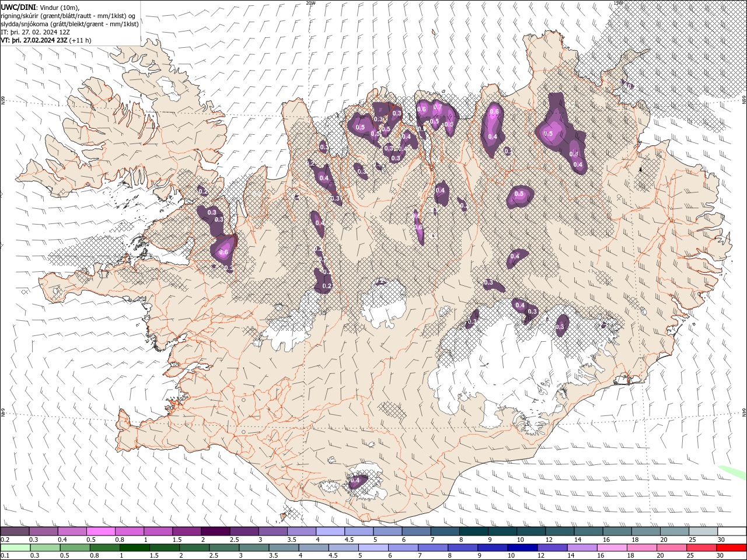Screen dimensions: 747x560
Task: Click the crimson 25–30 swatch in the lower legend row
Action: click(702, 548)
